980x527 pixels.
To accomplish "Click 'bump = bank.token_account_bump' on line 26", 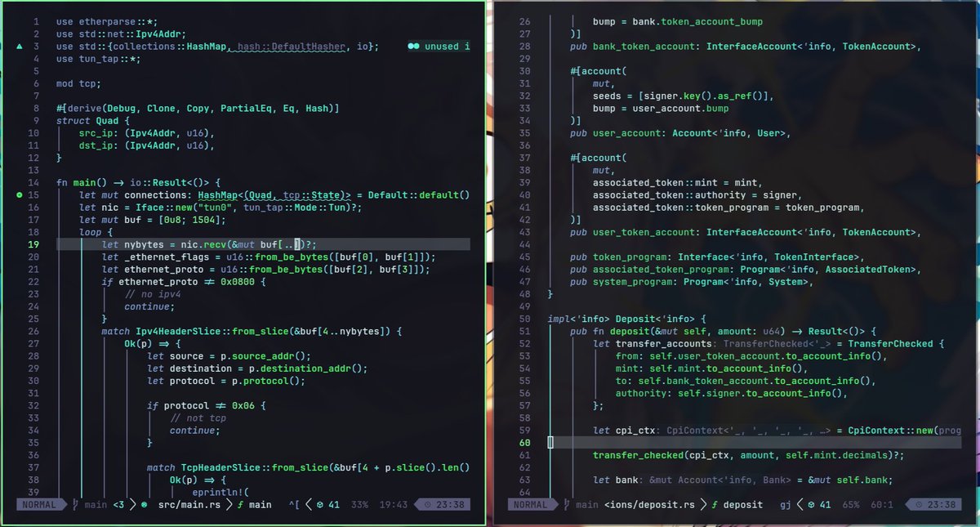I will coord(678,21).
